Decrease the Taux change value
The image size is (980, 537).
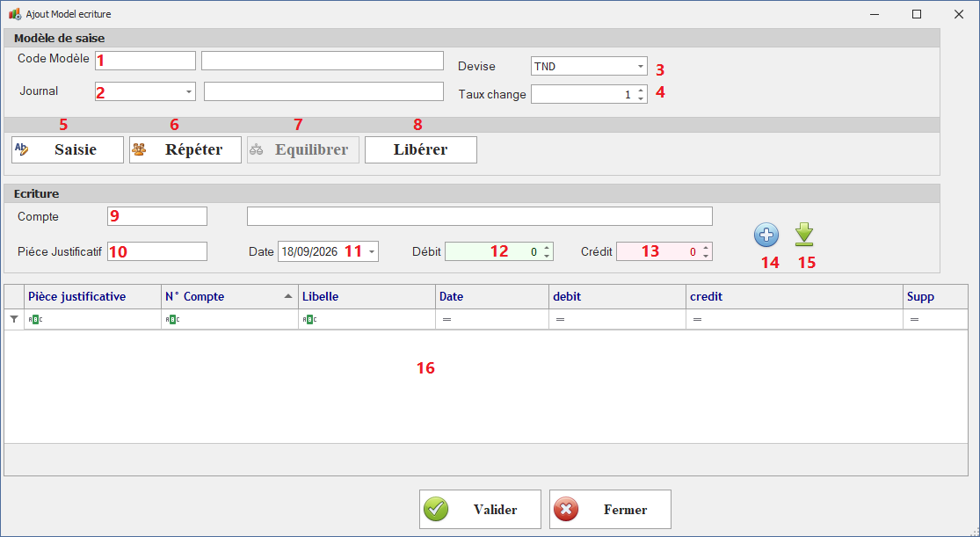(642, 98)
